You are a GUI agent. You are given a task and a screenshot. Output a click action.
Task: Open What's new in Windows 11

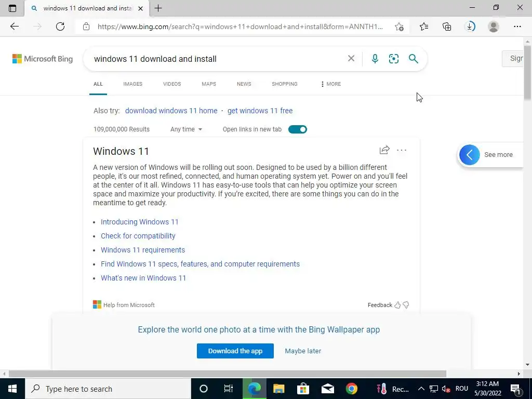pyautogui.click(x=143, y=278)
